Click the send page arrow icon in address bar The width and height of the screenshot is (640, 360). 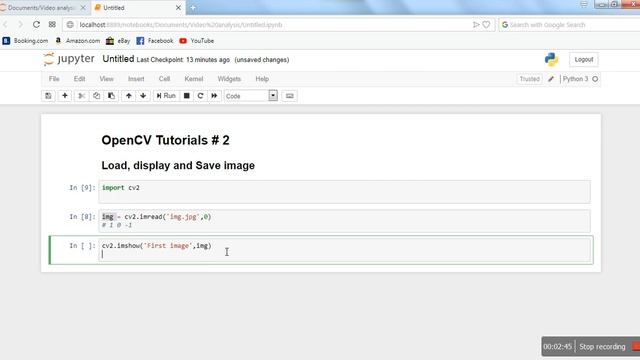click(x=476, y=24)
